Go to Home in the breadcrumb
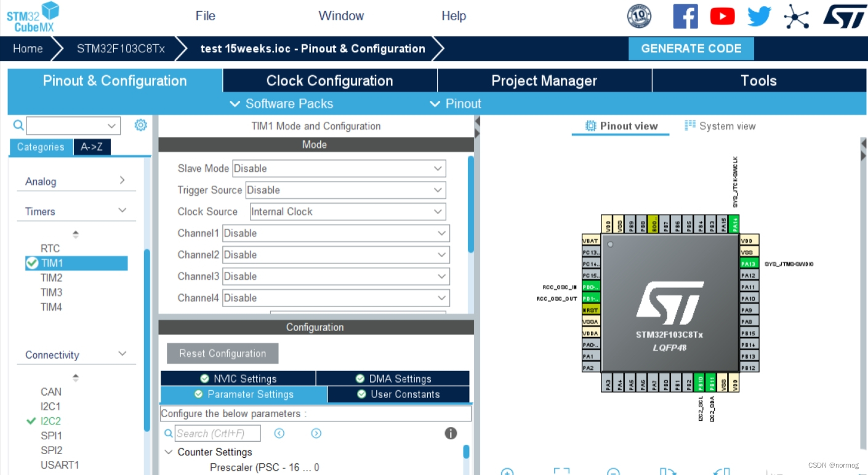 (x=28, y=49)
